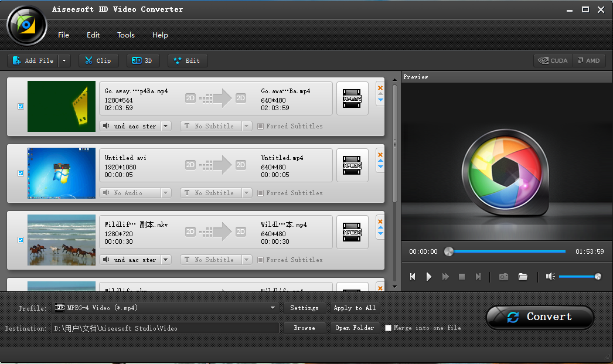The image size is (613, 364).
Task: Enable Forced Subtitles for Go.away video
Action: coord(260,126)
